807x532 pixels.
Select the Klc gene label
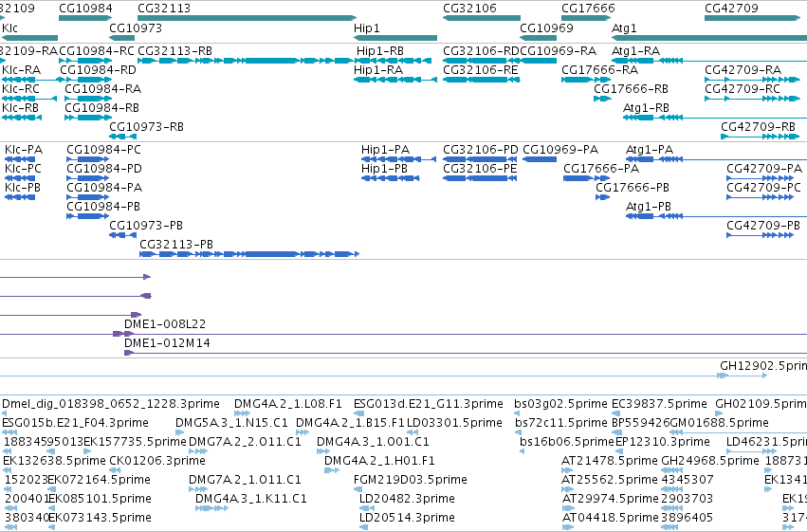[x=9, y=28]
